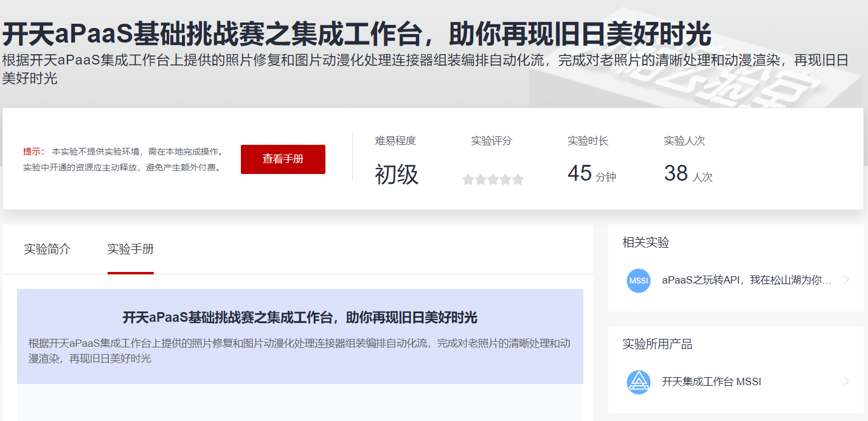
Task: Click the 实验人次 label
Action: [684, 141]
